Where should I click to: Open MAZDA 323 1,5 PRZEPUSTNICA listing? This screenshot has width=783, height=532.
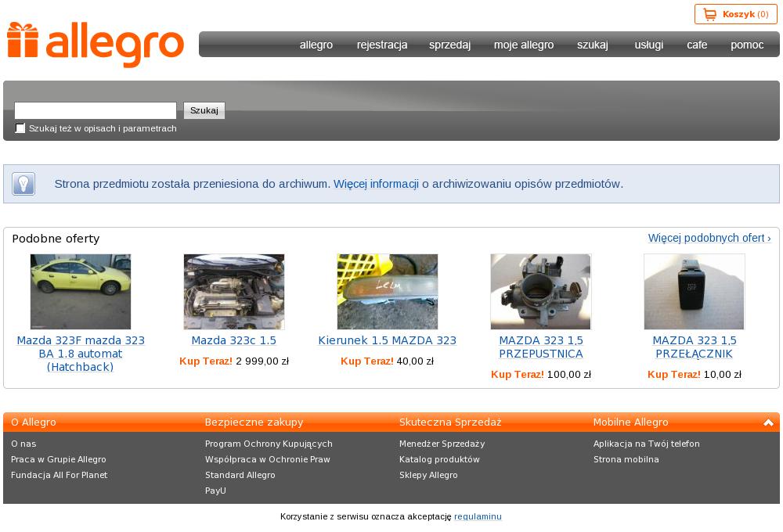coord(541,347)
